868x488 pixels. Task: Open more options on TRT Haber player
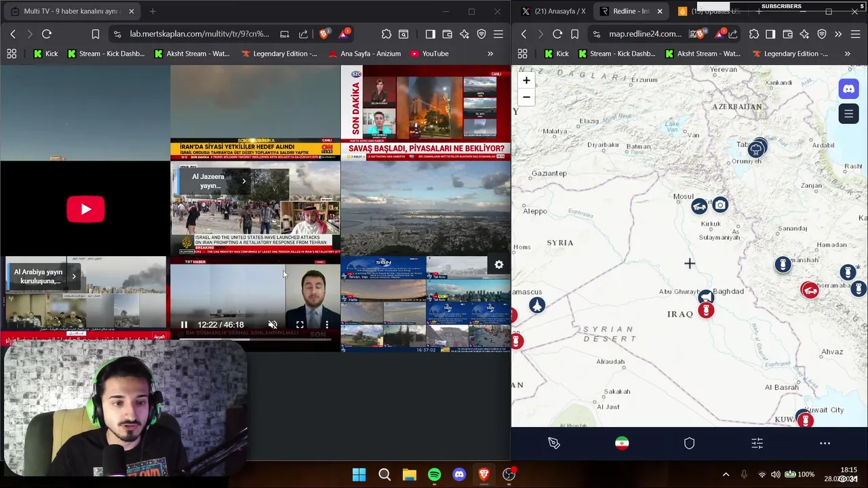coord(327,325)
